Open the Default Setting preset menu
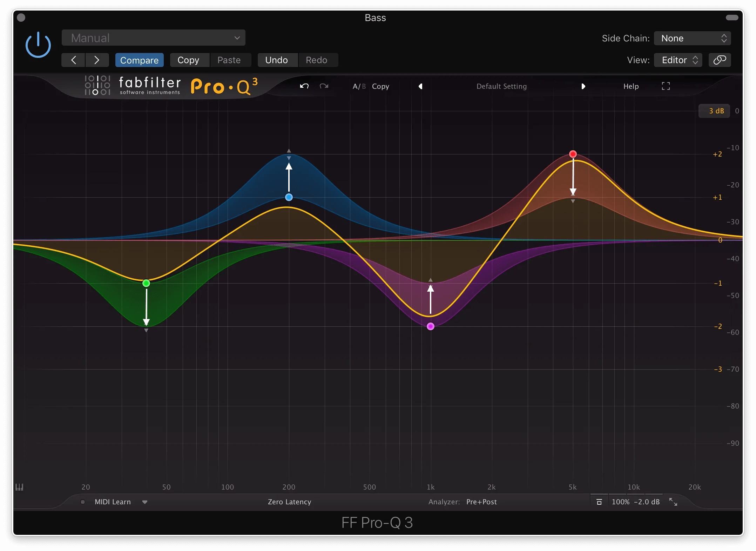 point(501,86)
